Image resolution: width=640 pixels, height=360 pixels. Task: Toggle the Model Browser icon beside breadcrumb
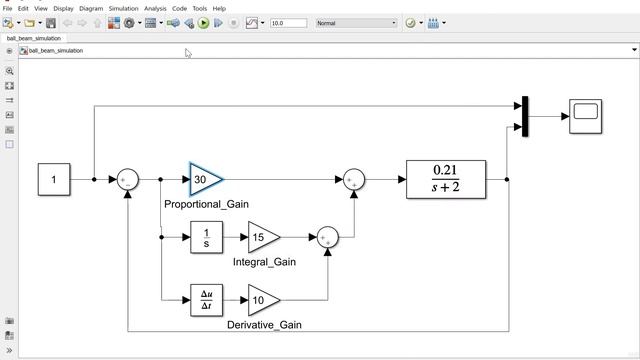[9, 51]
